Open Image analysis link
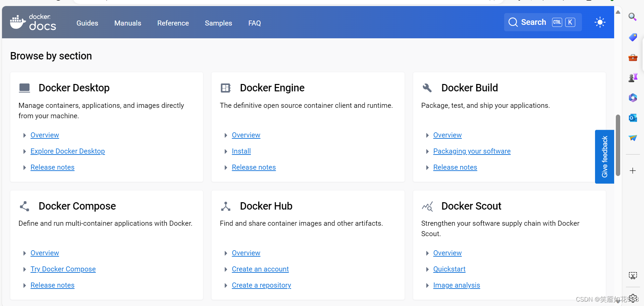This screenshot has height=306, width=644. pyautogui.click(x=457, y=285)
